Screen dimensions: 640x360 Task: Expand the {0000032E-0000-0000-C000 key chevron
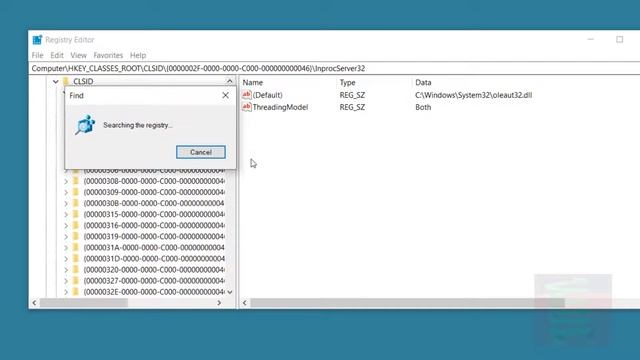(66, 292)
